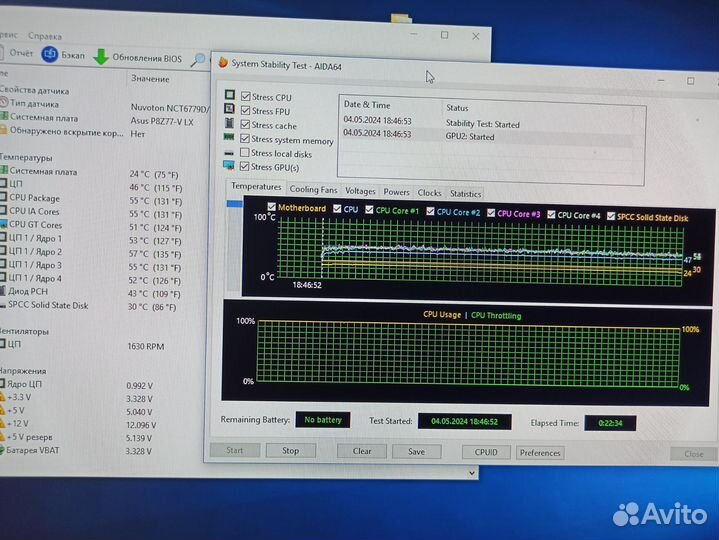719x540 pixels.
Task: Click the warning icon next to +12 V
Action: tap(2, 423)
